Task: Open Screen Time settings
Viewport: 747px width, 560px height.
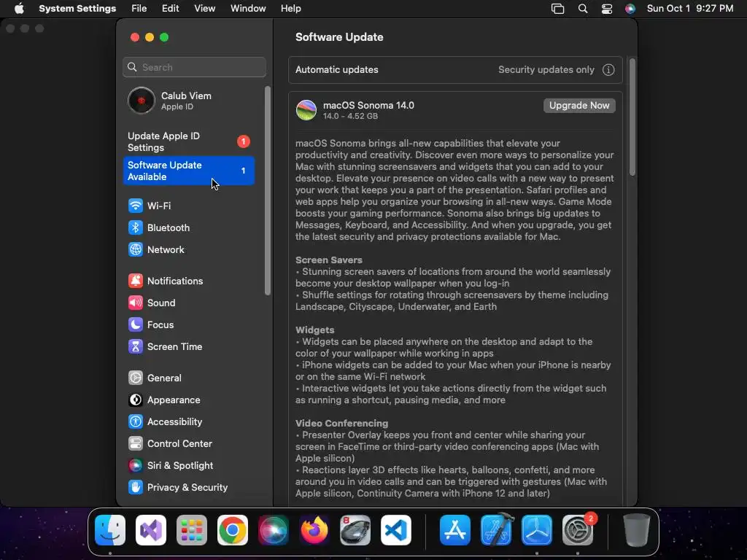Action: (189, 346)
